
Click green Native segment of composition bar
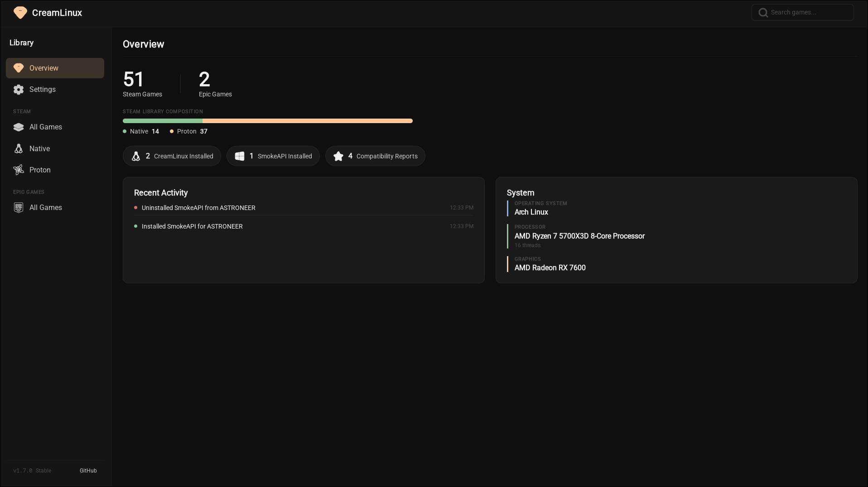[x=163, y=121]
